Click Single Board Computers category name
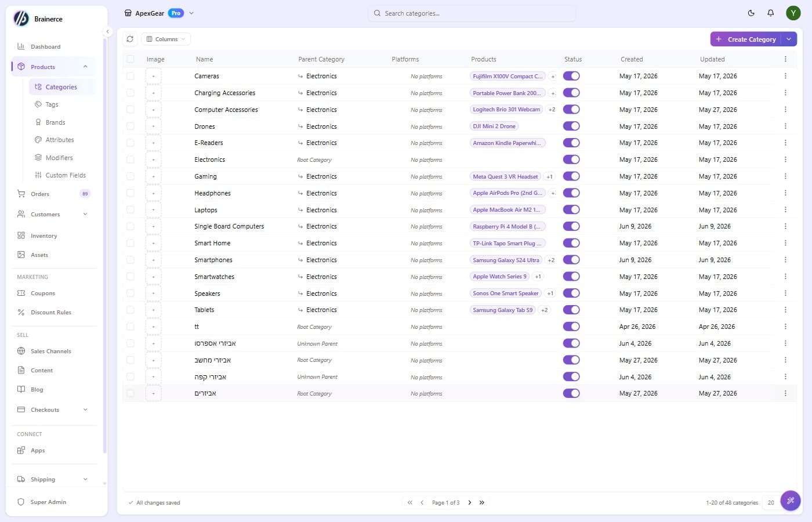The width and height of the screenshot is (812, 522). (229, 226)
